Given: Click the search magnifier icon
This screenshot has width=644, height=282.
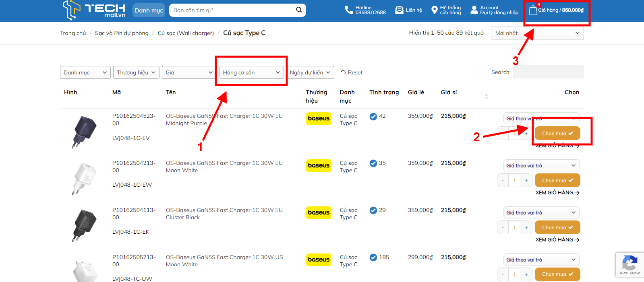Looking at the screenshot, I should (x=299, y=10).
